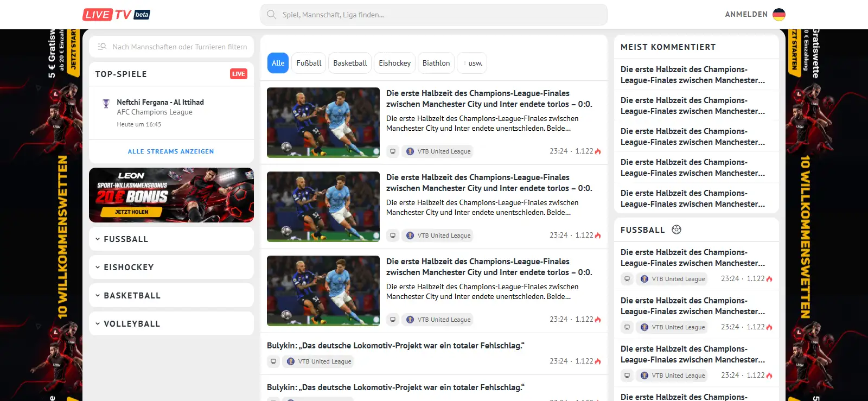Click flame icon in first Fussball sidebar item
Viewport: 868px width, 401px height.
point(769,279)
